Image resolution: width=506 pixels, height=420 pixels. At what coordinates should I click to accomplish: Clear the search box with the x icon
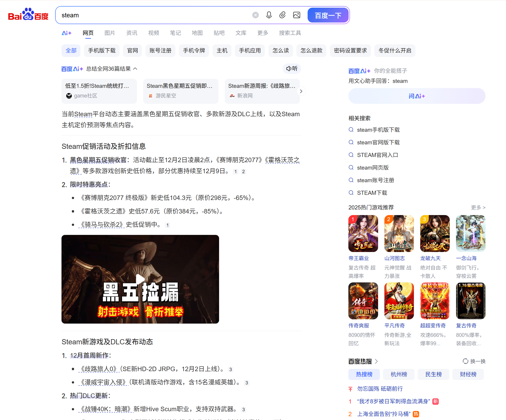[255, 15]
